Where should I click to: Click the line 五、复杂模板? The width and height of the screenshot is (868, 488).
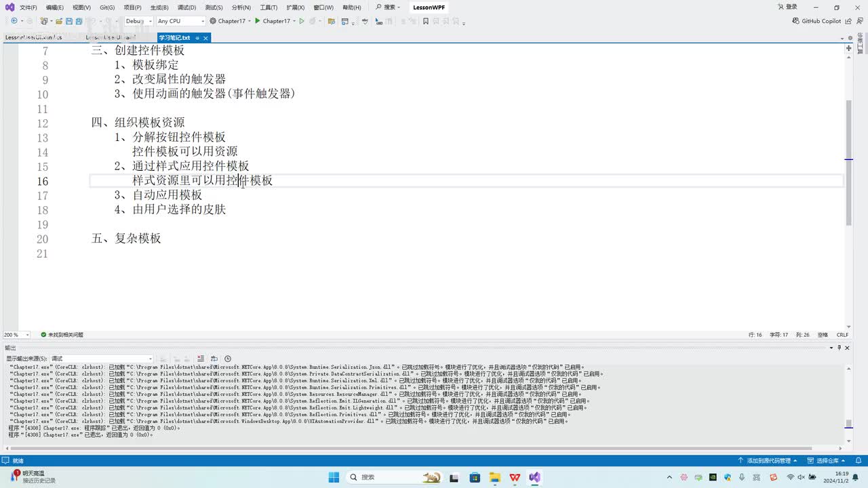126,239
